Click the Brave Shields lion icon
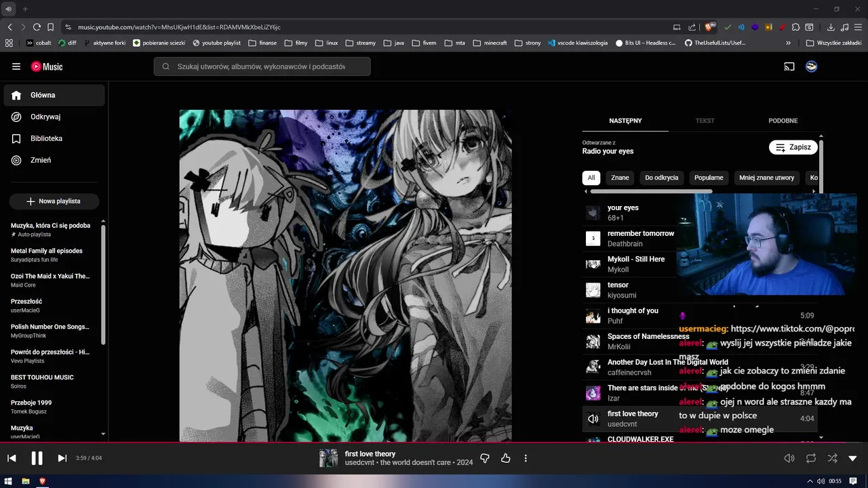 point(709,27)
